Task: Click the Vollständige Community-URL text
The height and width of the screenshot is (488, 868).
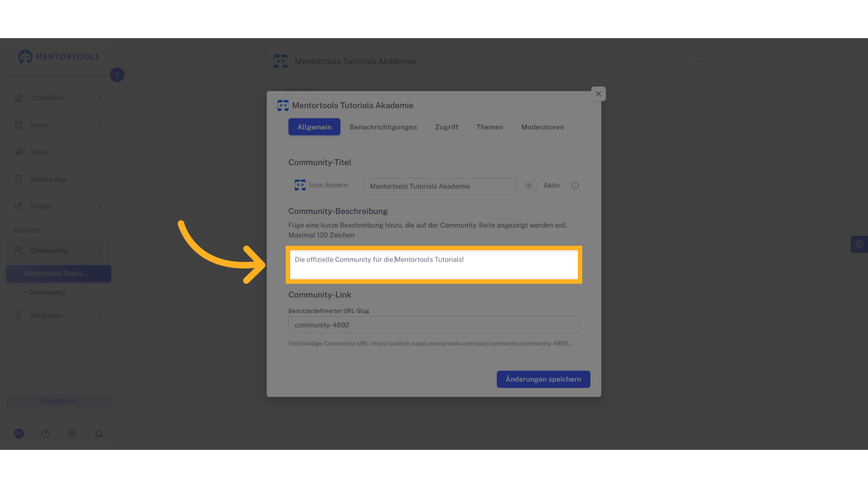Action: click(430, 343)
